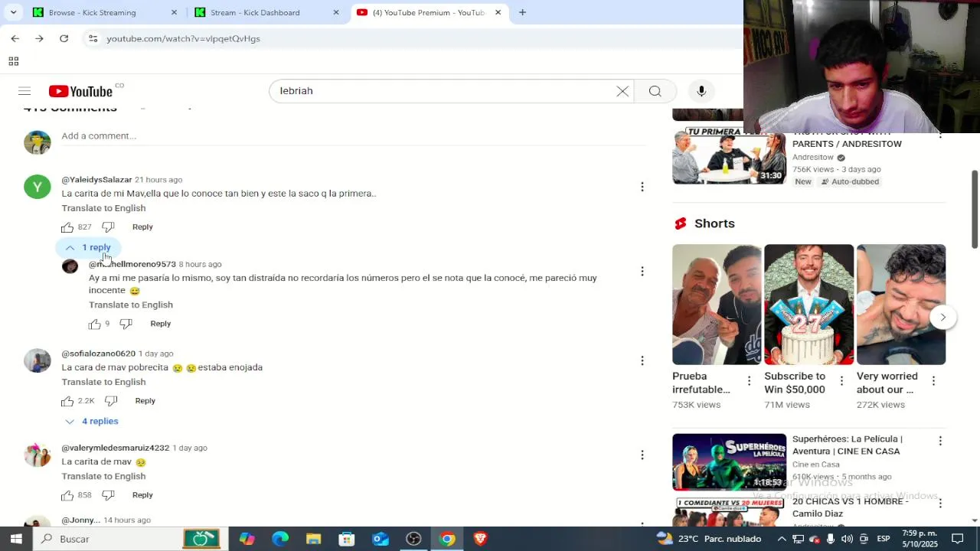The height and width of the screenshot is (551, 980).
Task: Dislike the @YaleidysSalazar comment
Action: coord(108,227)
